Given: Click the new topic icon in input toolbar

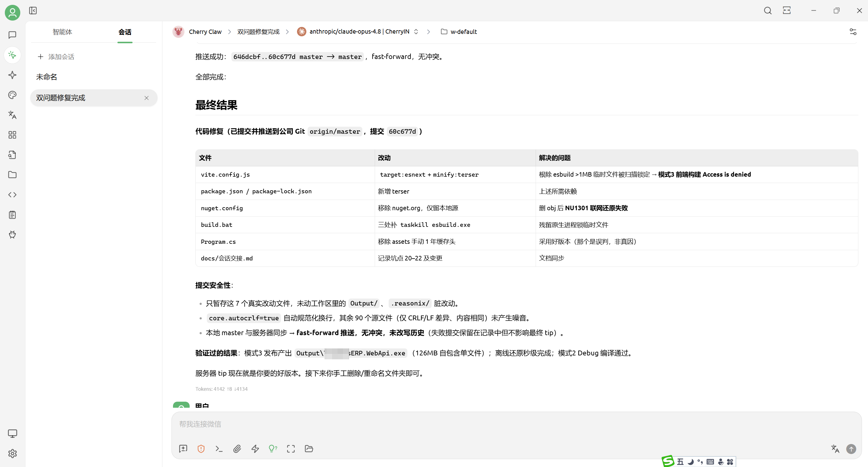Looking at the screenshot, I should click(x=183, y=449).
